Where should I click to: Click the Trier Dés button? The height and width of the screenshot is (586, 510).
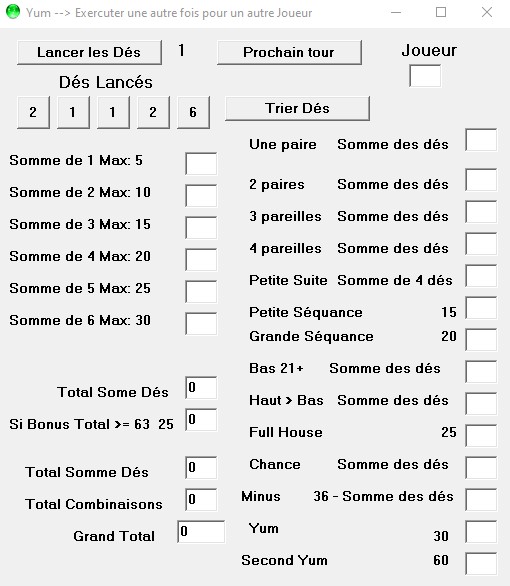[297, 108]
